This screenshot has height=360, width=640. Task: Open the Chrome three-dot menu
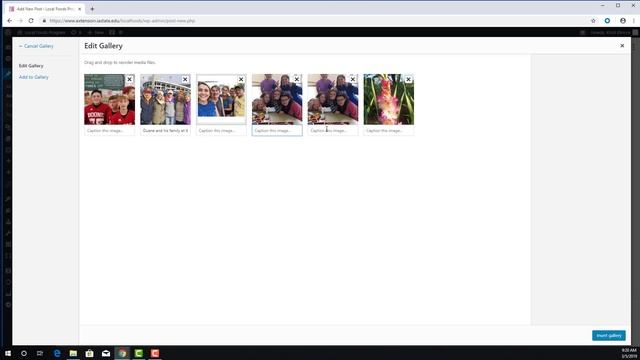coord(634,20)
